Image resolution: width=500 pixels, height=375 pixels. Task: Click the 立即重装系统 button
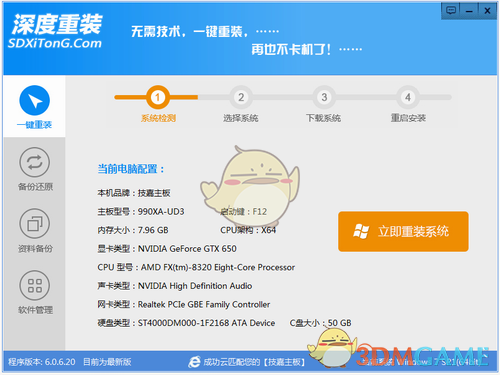[x=403, y=231]
